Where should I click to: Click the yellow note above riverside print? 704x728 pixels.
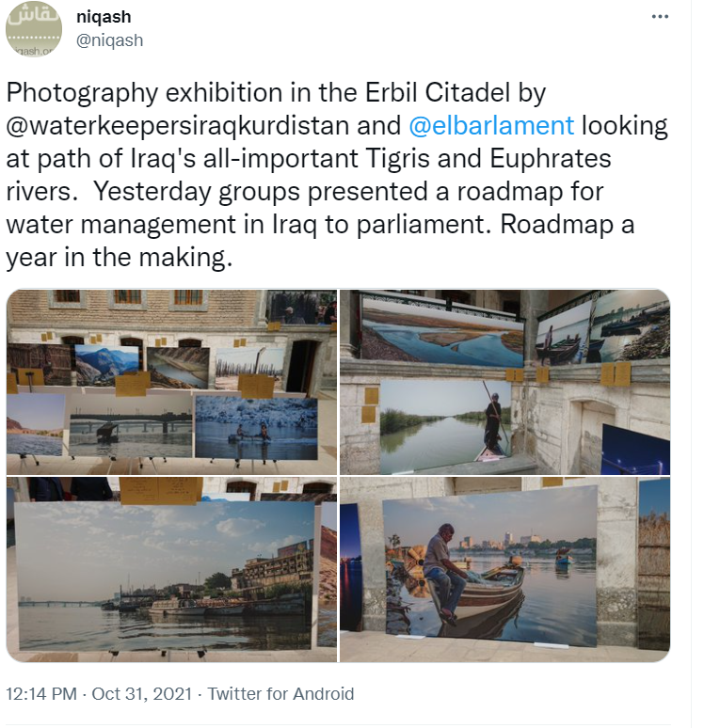click(161, 490)
